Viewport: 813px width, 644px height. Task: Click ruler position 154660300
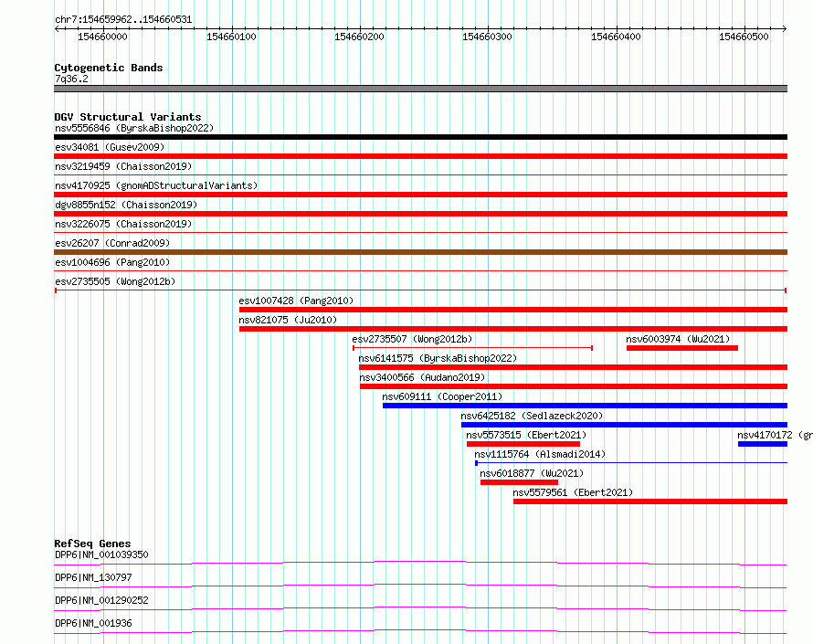click(488, 37)
